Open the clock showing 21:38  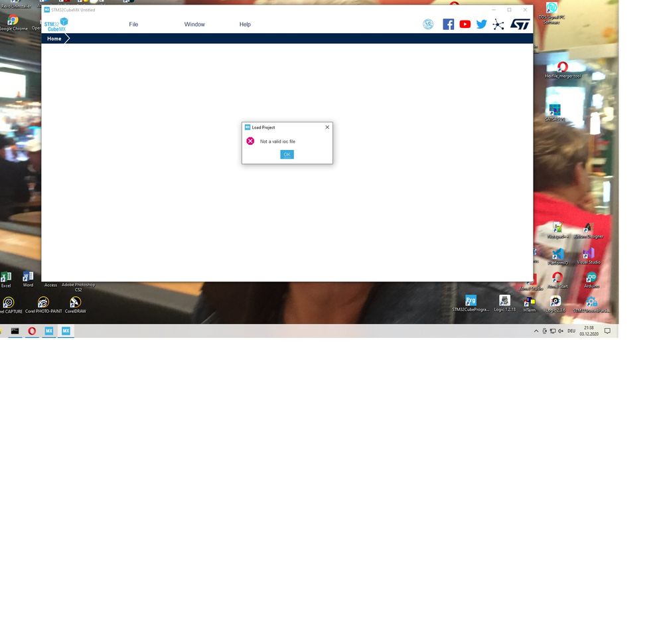pyautogui.click(x=589, y=331)
